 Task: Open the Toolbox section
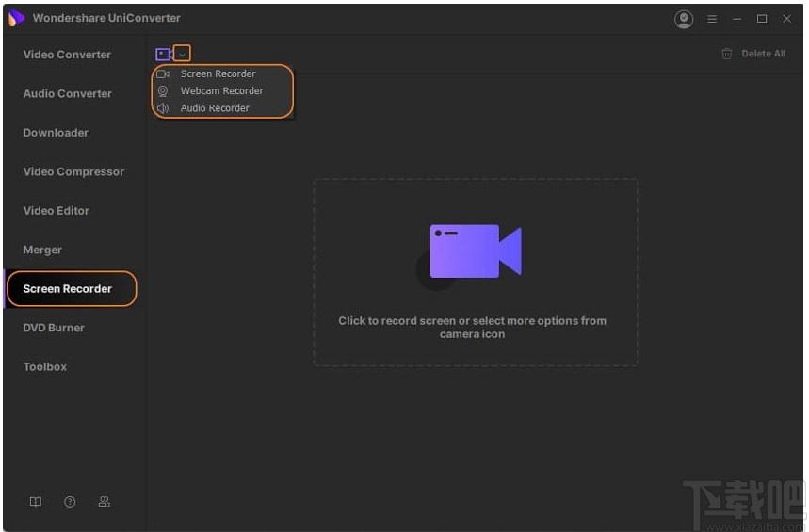tap(45, 367)
